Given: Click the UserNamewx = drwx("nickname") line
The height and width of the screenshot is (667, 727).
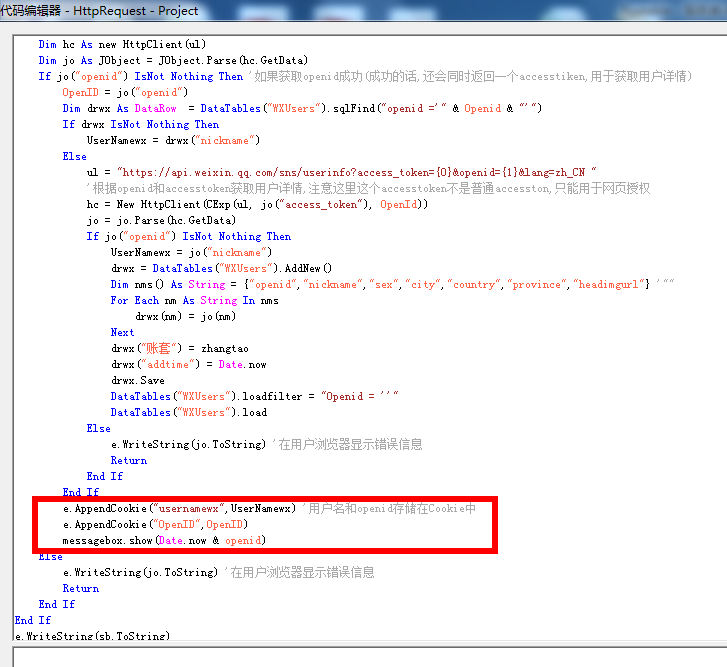Looking at the screenshot, I should (x=173, y=140).
